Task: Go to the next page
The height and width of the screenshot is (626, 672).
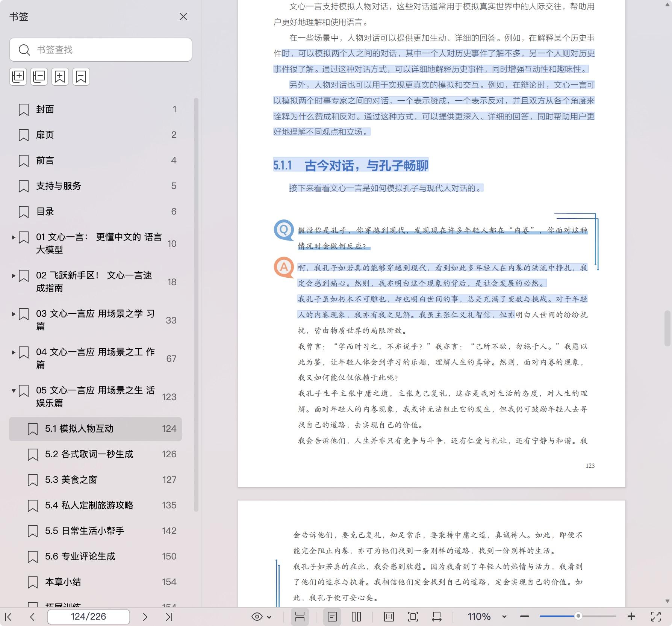Action: (145, 617)
